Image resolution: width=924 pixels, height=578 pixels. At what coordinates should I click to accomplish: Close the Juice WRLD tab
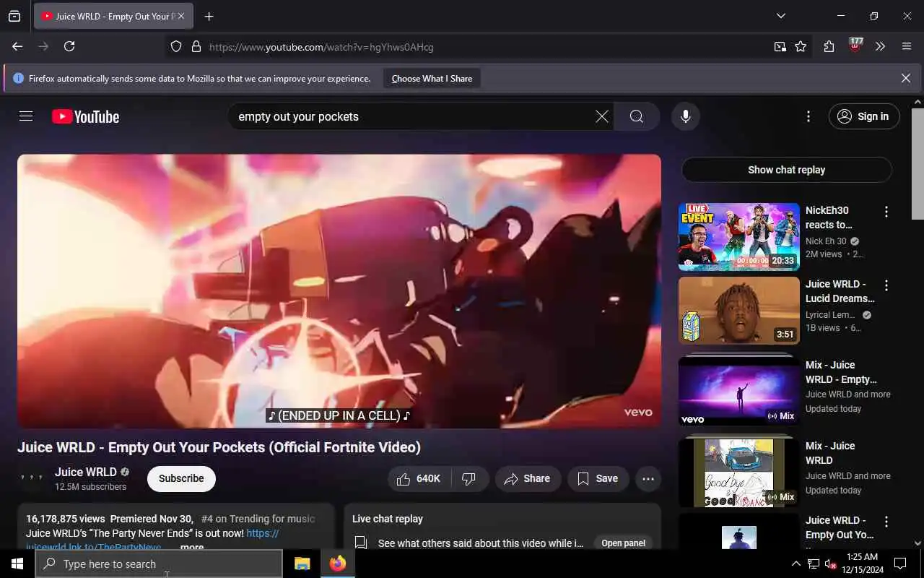pos(181,16)
